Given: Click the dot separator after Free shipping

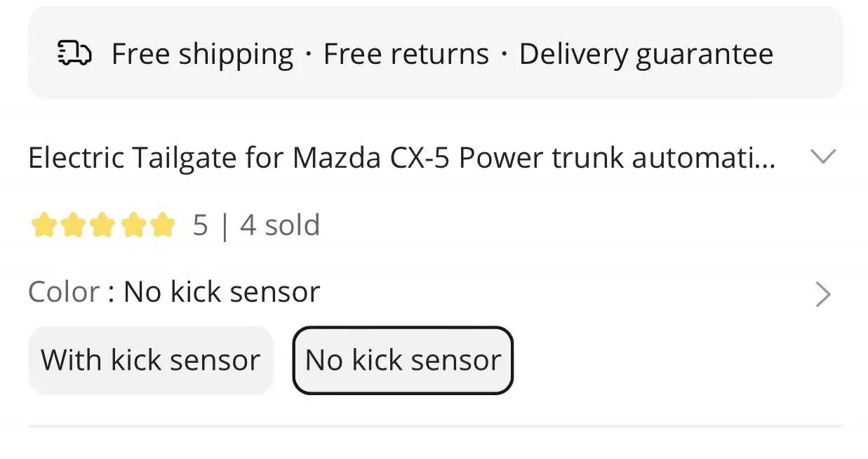Looking at the screenshot, I should [309, 54].
